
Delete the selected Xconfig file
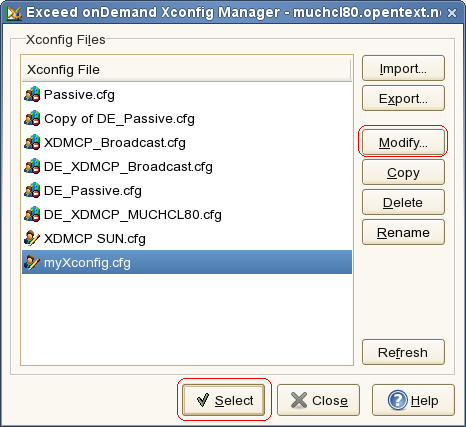pyautogui.click(x=403, y=202)
